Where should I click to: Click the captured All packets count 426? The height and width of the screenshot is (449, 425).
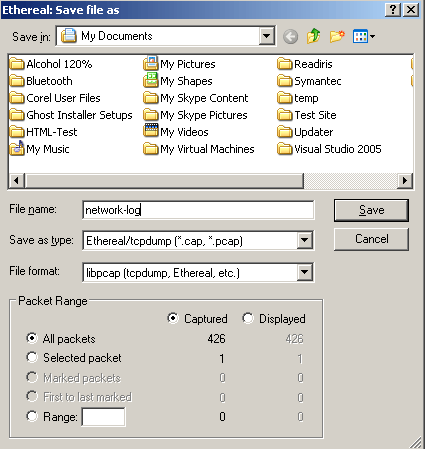(216, 339)
